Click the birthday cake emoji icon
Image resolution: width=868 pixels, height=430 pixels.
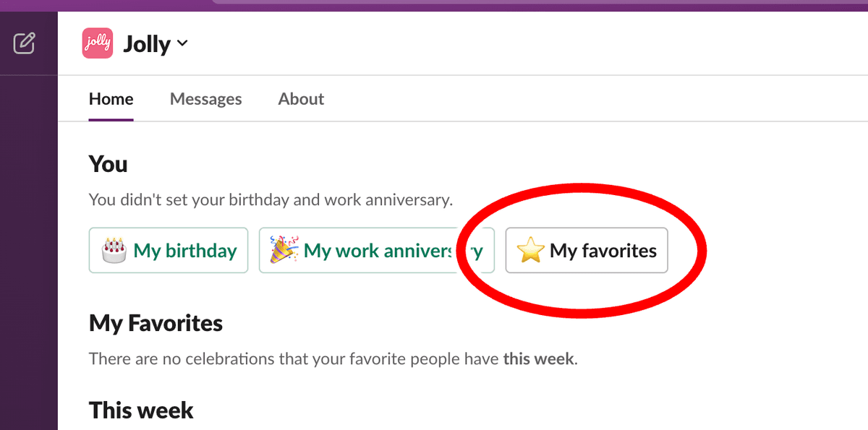tap(114, 251)
